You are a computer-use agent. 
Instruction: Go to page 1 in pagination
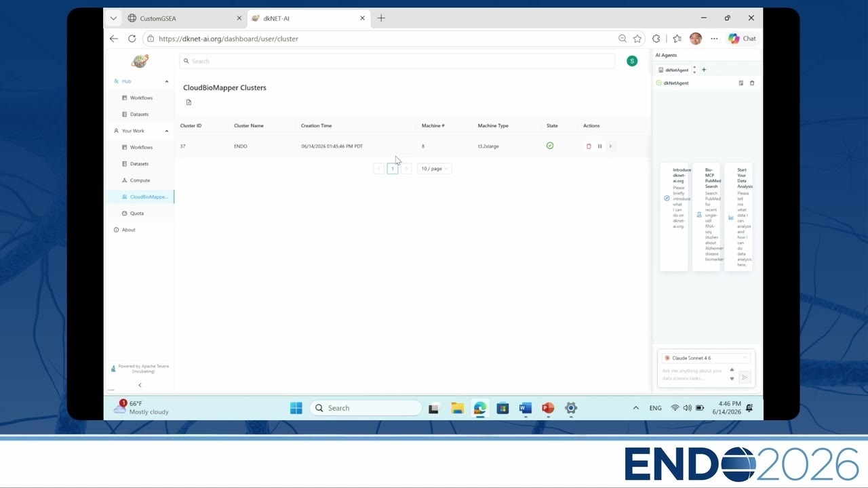click(x=393, y=169)
